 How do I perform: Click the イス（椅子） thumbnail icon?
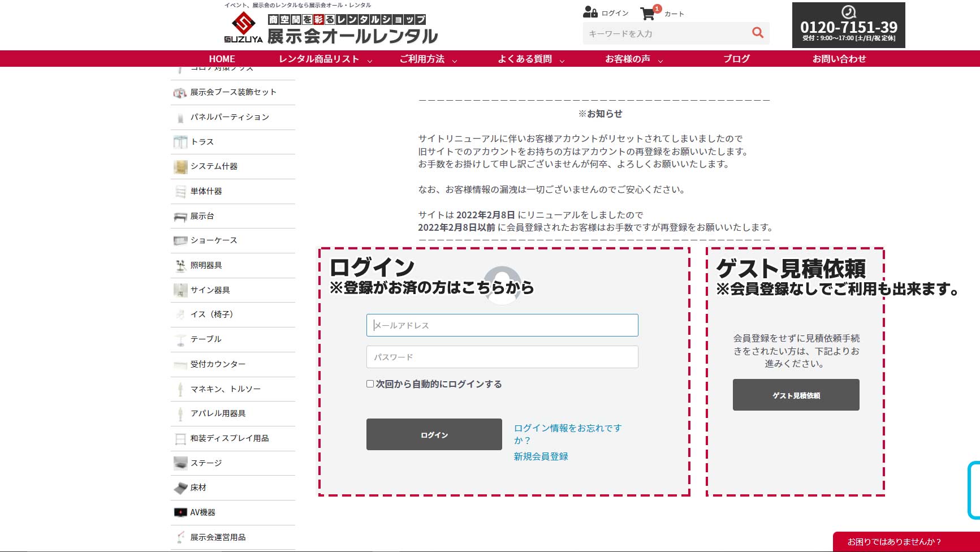click(x=180, y=315)
